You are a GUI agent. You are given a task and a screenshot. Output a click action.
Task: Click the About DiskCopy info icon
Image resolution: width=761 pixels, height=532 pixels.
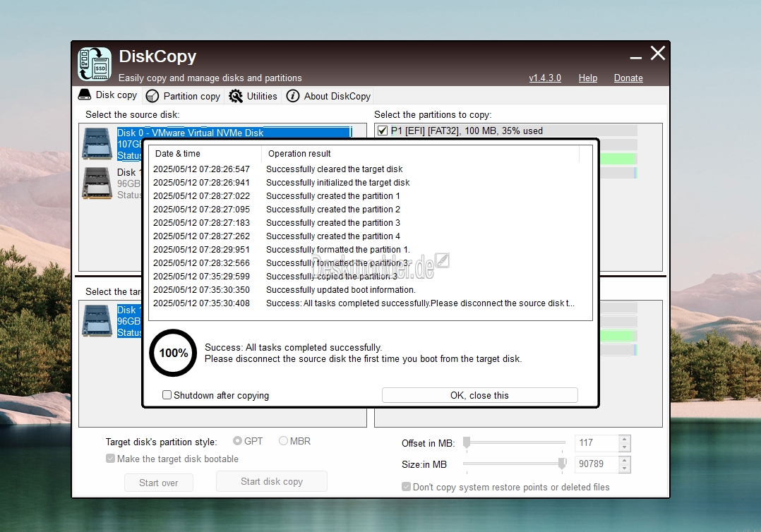293,96
